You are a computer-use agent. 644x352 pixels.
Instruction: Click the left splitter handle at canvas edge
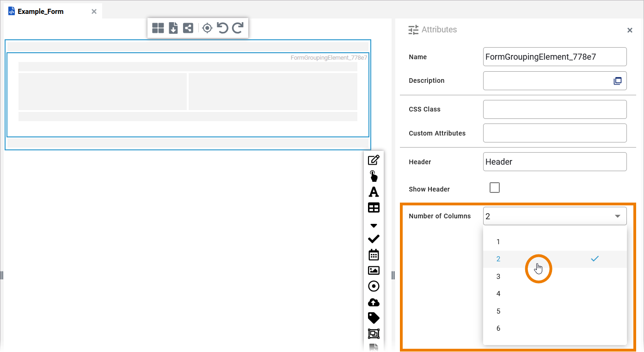click(x=2, y=276)
